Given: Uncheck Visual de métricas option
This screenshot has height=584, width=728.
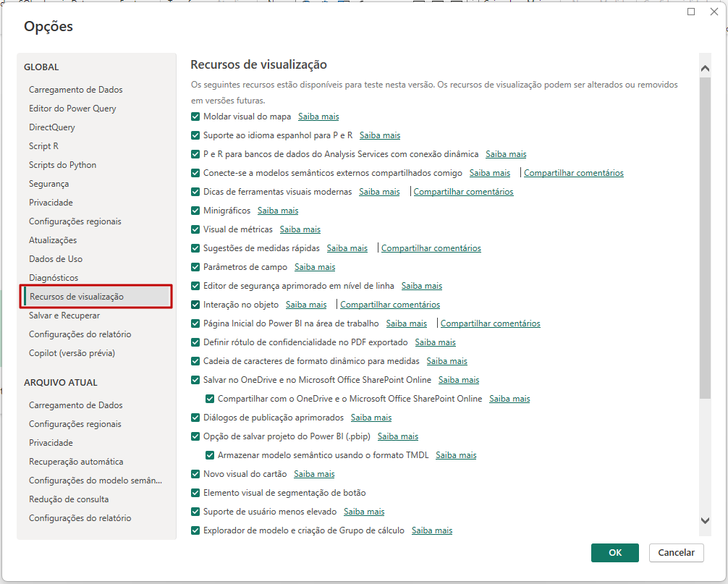Looking at the screenshot, I should (195, 229).
